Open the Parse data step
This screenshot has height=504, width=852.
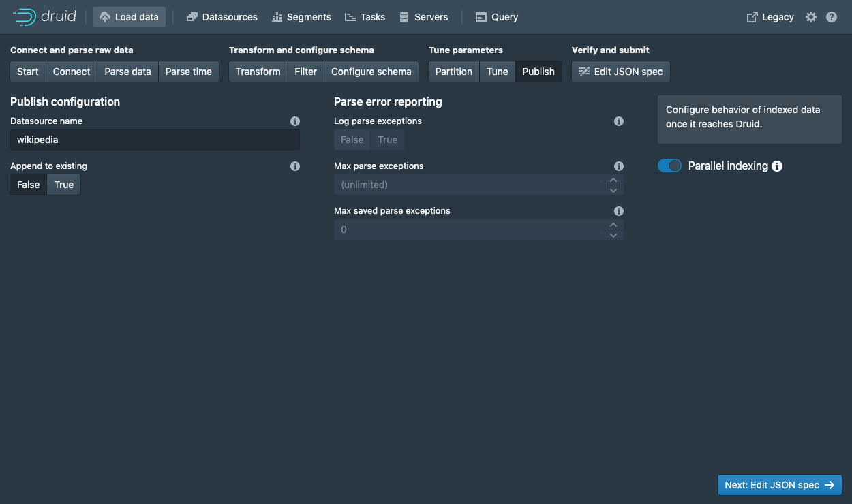[127, 72]
